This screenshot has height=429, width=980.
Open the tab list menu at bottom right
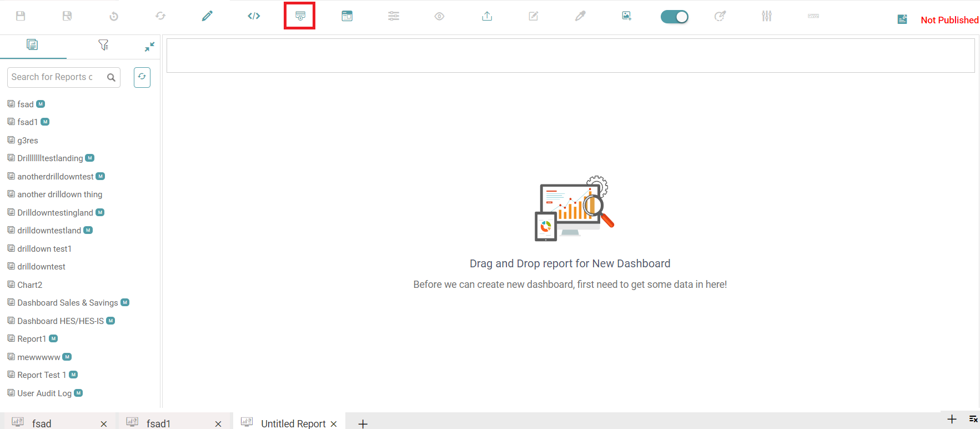973,419
